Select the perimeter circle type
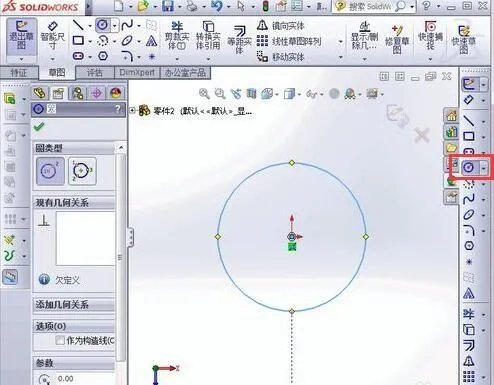The image size is (494, 385). pos(82,171)
